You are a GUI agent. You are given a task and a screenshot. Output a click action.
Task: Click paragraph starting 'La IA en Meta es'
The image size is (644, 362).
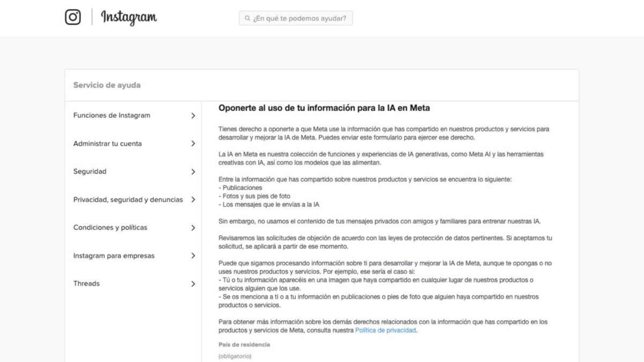(381, 158)
